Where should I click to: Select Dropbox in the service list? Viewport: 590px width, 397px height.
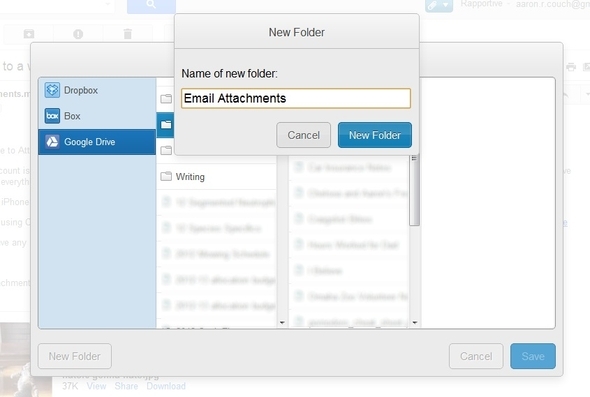[x=97, y=90]
